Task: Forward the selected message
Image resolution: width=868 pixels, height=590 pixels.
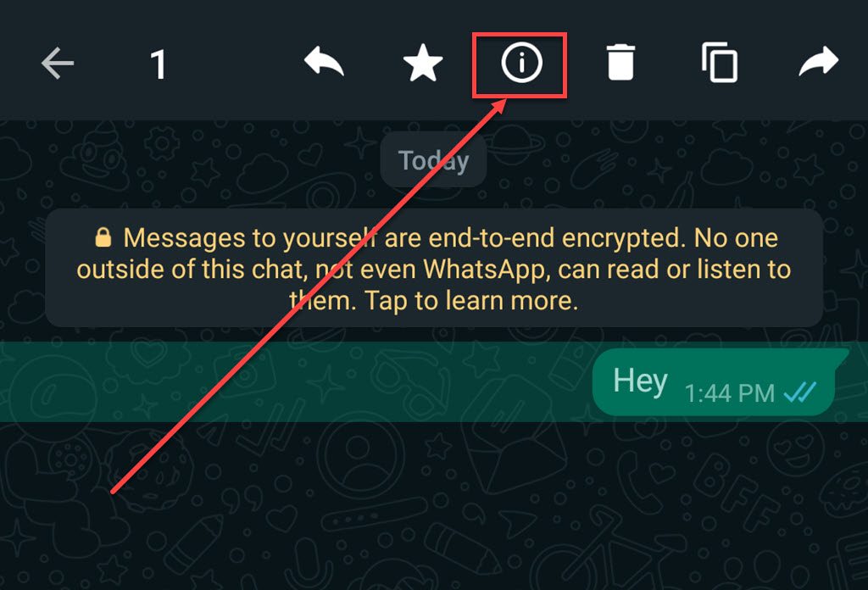Action: click(x=819, y=61)
